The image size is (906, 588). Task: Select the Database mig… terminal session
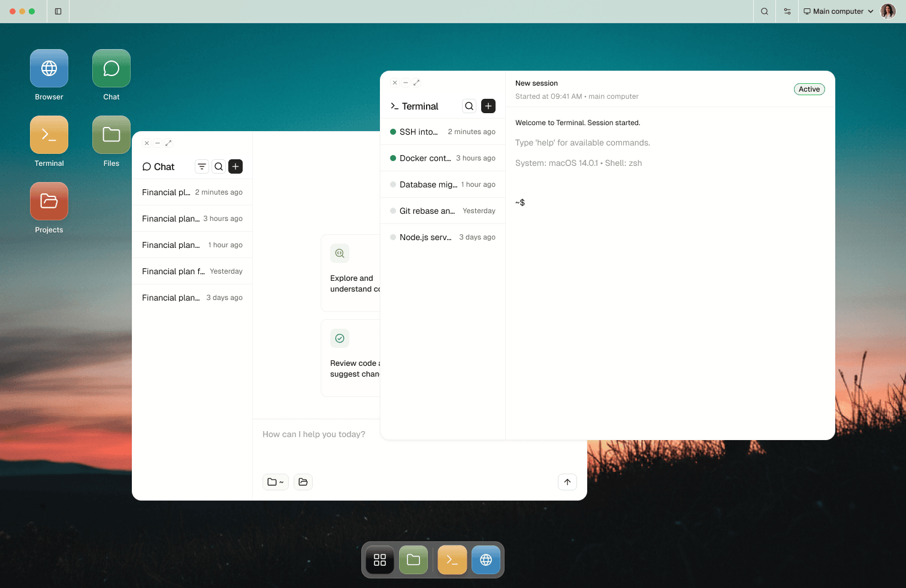443,184
